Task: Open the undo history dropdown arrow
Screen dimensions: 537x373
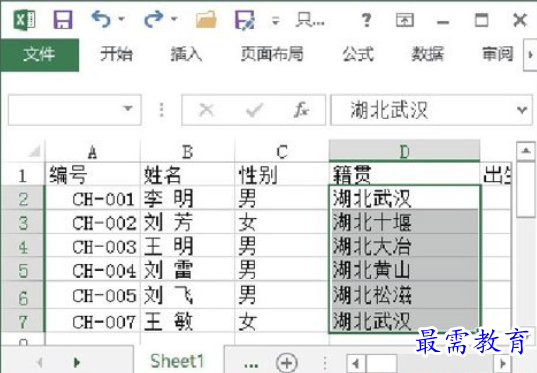Action: pyautogui.click(x=122, y=19)
